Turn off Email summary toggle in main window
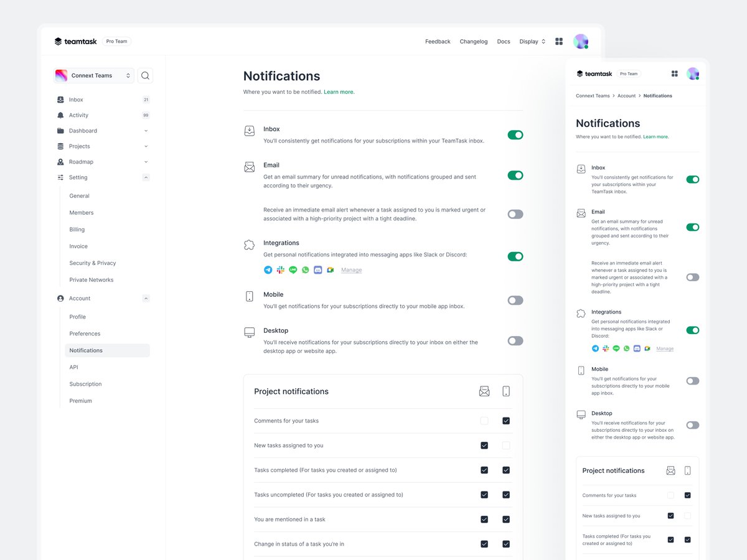This screenshot has height=560, width=747. (515, 175)
